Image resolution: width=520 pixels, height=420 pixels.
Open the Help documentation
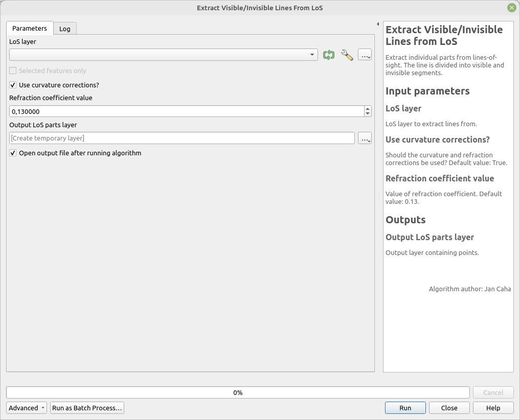[492, 408]
